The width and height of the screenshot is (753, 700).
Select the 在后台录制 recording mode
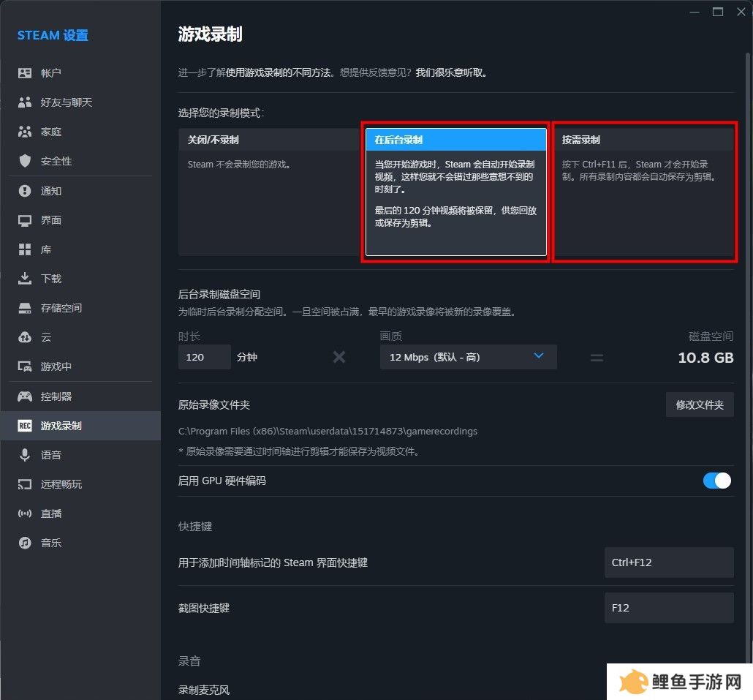coord(455,192)
